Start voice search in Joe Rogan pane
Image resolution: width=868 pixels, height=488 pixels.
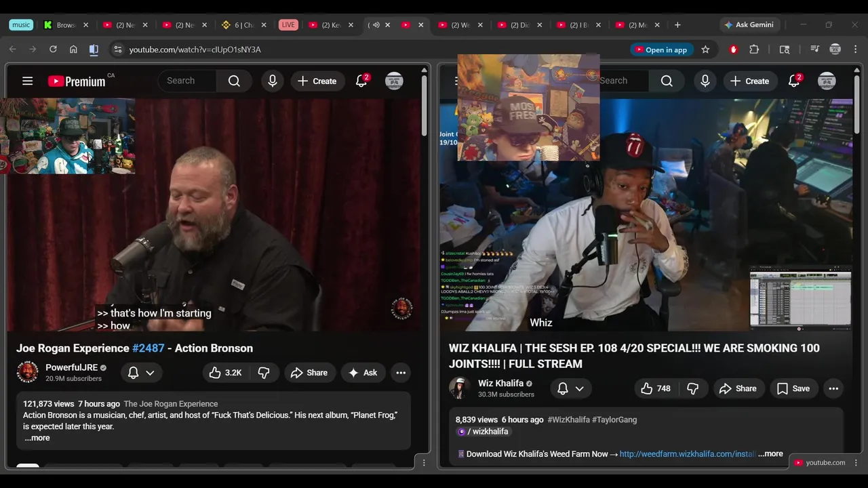[x=273, y=81]
